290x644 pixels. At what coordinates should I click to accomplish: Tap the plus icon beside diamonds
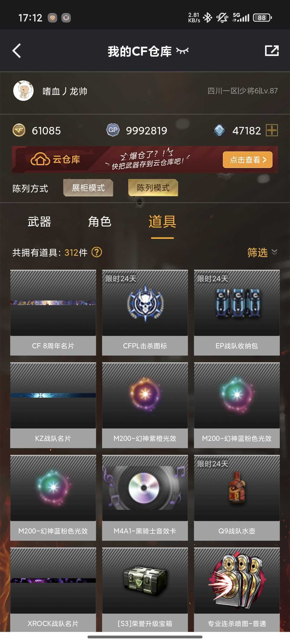click(272, 130)
